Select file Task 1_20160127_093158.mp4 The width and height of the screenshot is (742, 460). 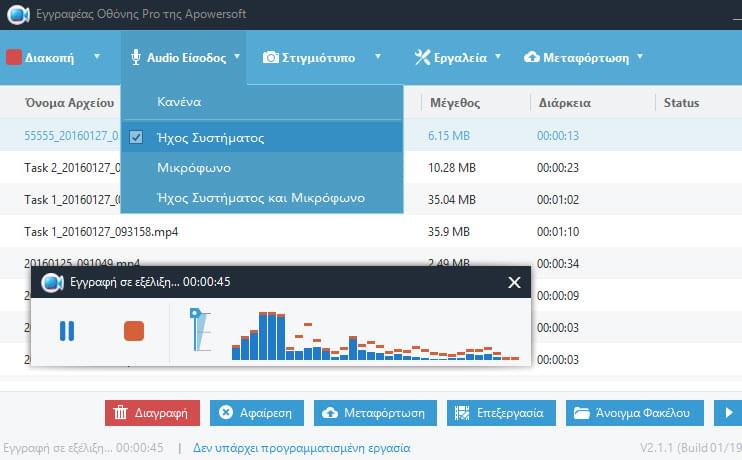[x=101, y=232]
